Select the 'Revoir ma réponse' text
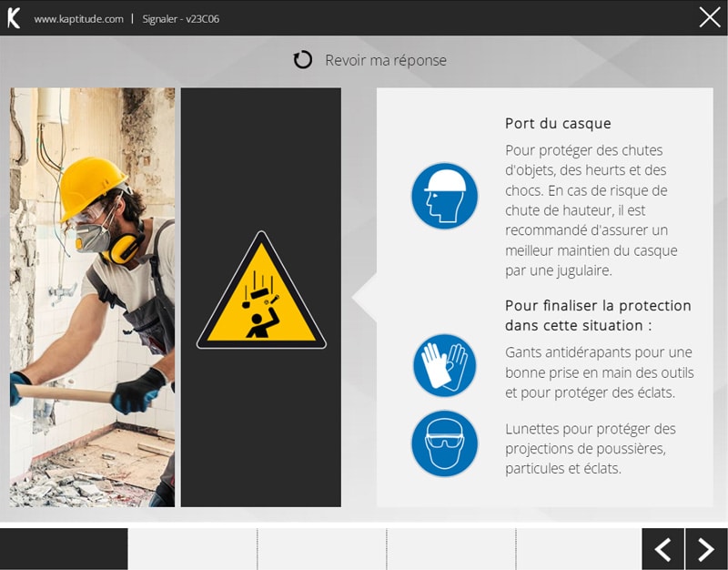This screenshot has height=570, width=728. point(386,60)
